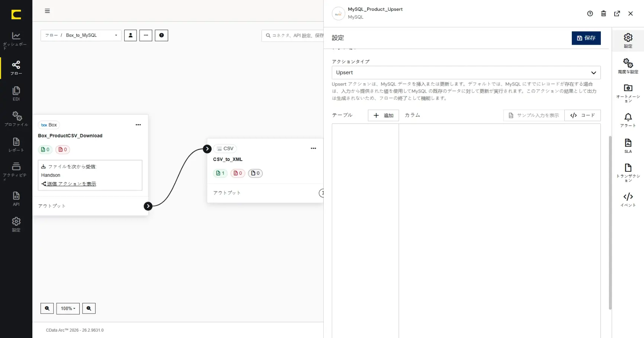Open the API sidebar item
The width and height of the screenshot is (644, 338).
point(16,199)
